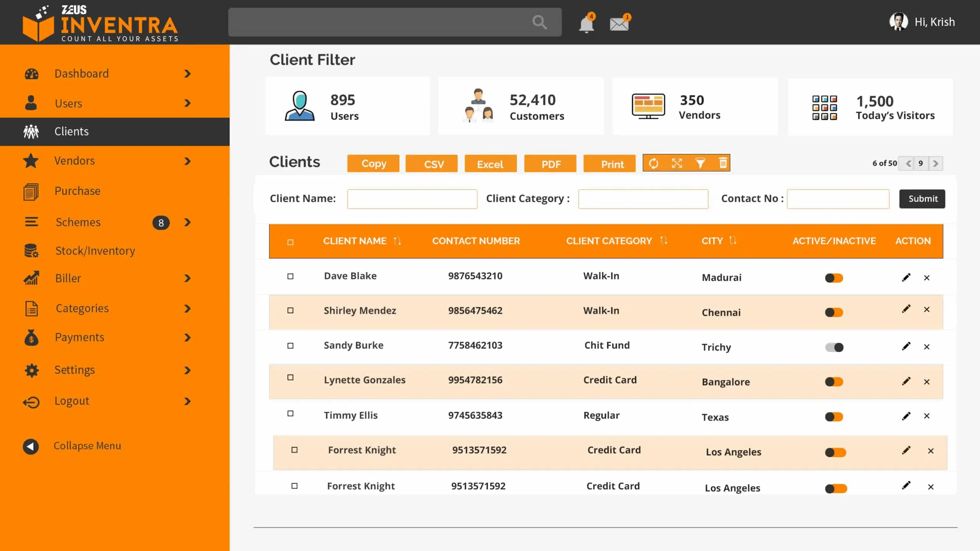Click the Excel export button
Image resolution: width=980 pixels, height=551 pixels.
coord(490,164)
